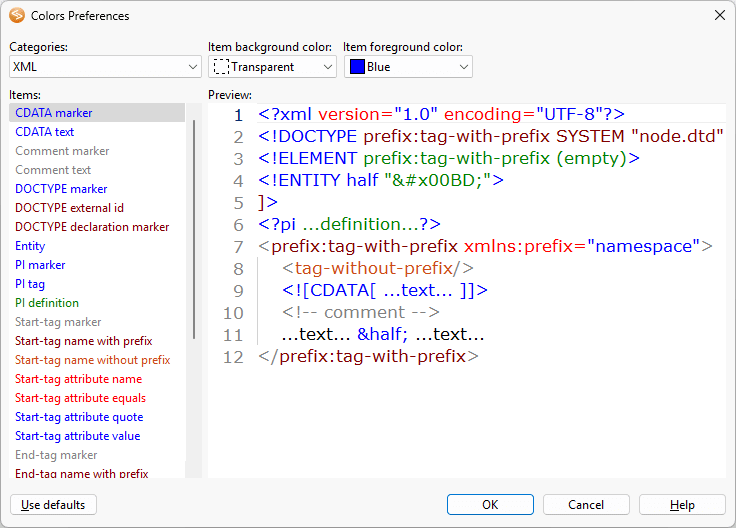
Task: Select End-tag marker item
Action: click(97, 455)
